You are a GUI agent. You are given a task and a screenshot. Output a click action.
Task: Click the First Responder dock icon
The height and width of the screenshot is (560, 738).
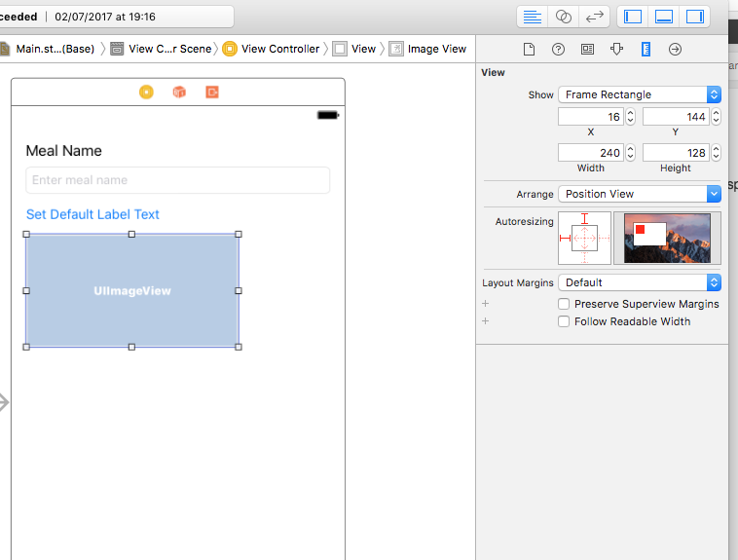click(x=179, y=92)
